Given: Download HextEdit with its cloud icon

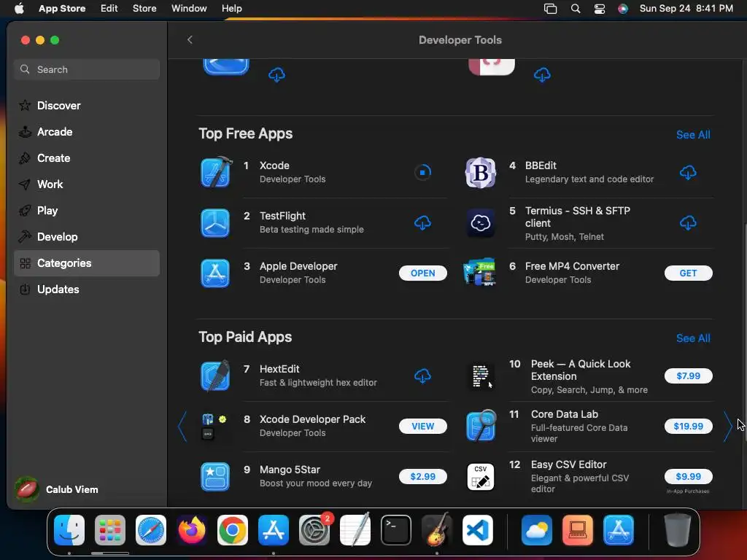Looking at the screenshot, I should point(422,376).
